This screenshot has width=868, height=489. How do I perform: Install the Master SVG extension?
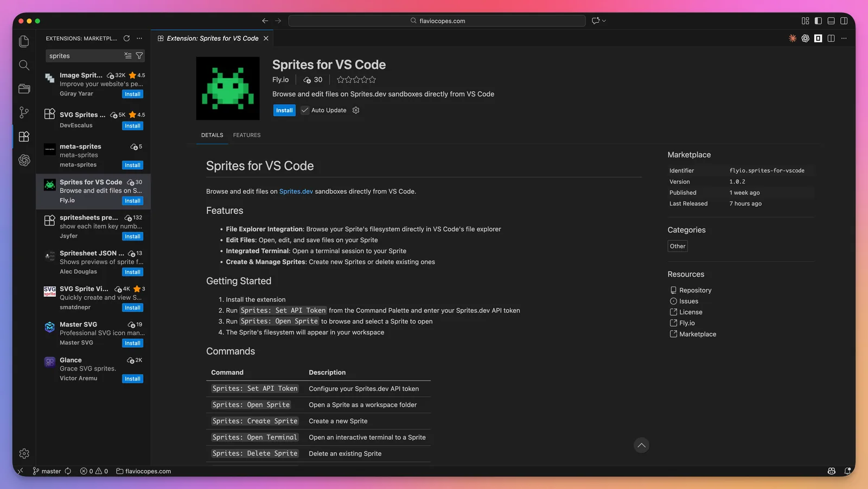coord(132,344)
